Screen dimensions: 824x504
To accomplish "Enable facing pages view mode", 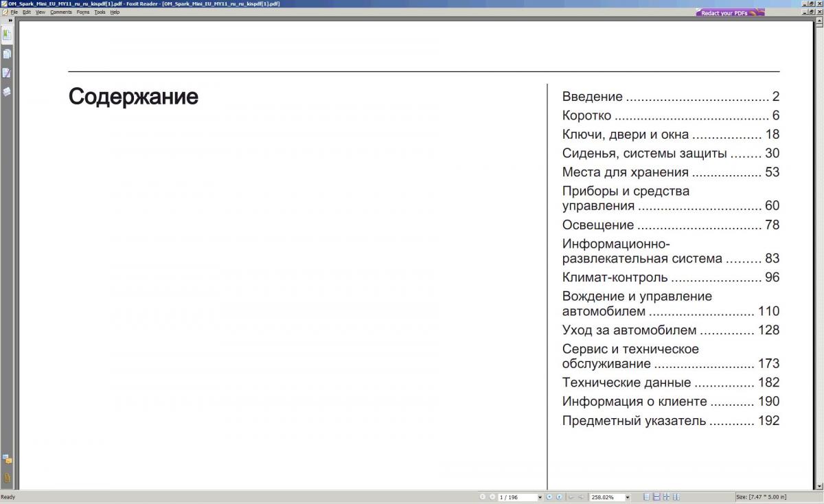I will [x=666, y=497].
